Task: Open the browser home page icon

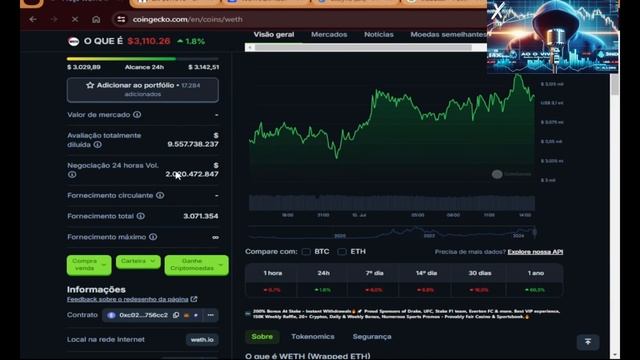Action: tap(96, 19)
